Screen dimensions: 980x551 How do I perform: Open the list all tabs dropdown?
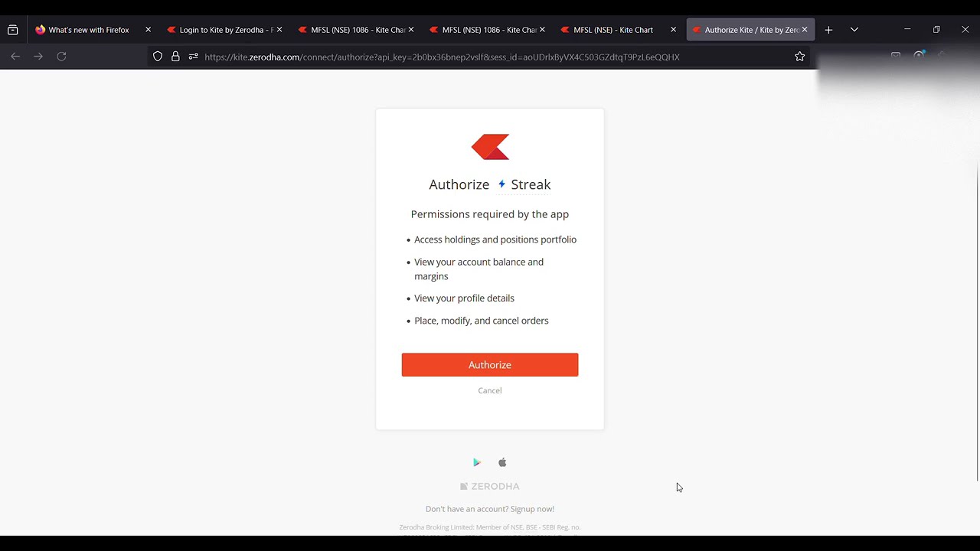click(854, 30)
